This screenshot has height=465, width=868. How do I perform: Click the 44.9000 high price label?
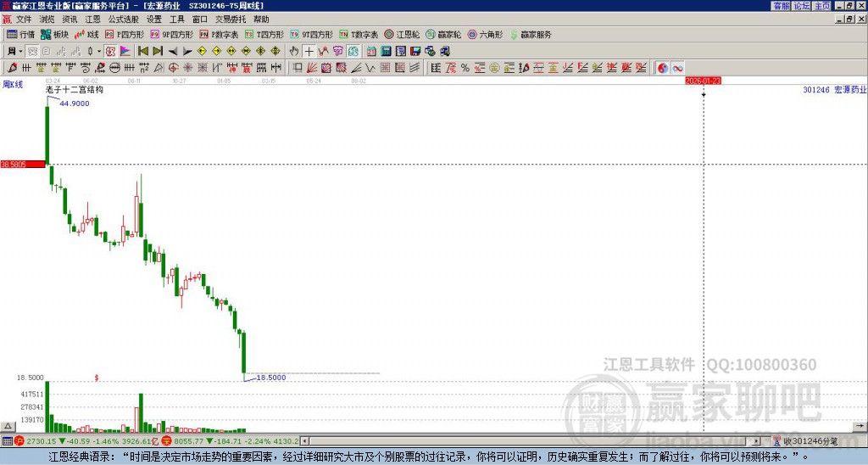[x=75, y=104]
